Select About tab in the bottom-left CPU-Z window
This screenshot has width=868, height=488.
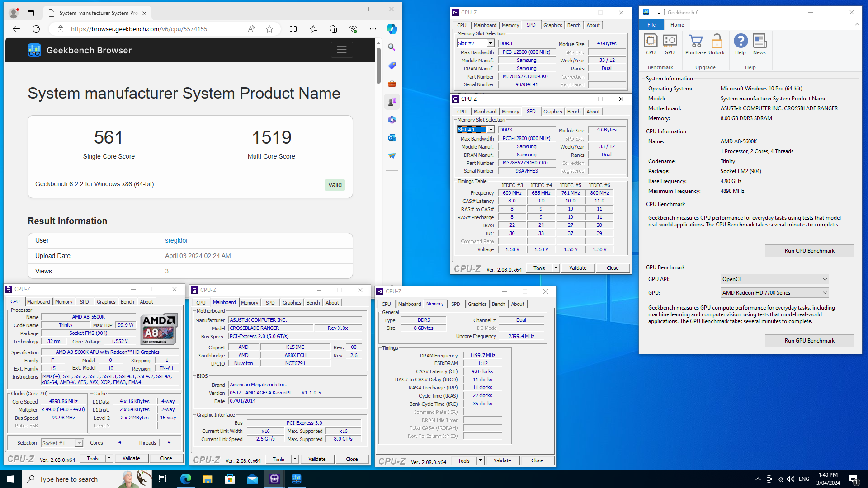click(146, 302)
